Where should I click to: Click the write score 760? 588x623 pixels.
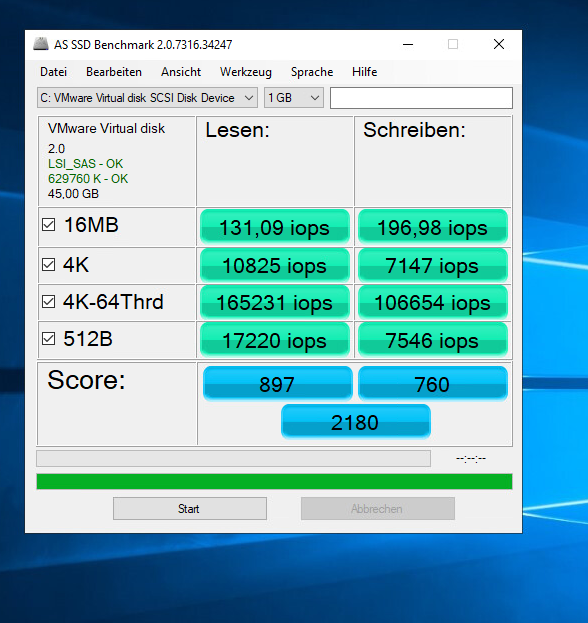433,383
